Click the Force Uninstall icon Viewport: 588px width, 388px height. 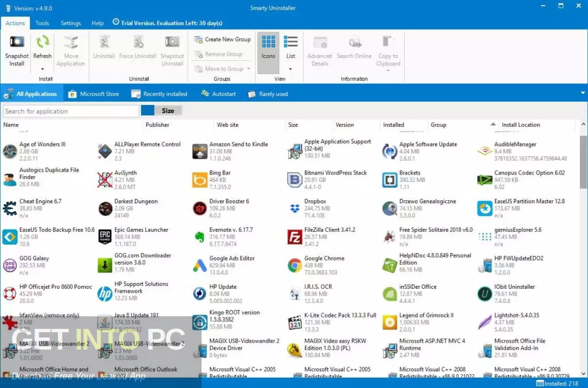pos(138,42)
